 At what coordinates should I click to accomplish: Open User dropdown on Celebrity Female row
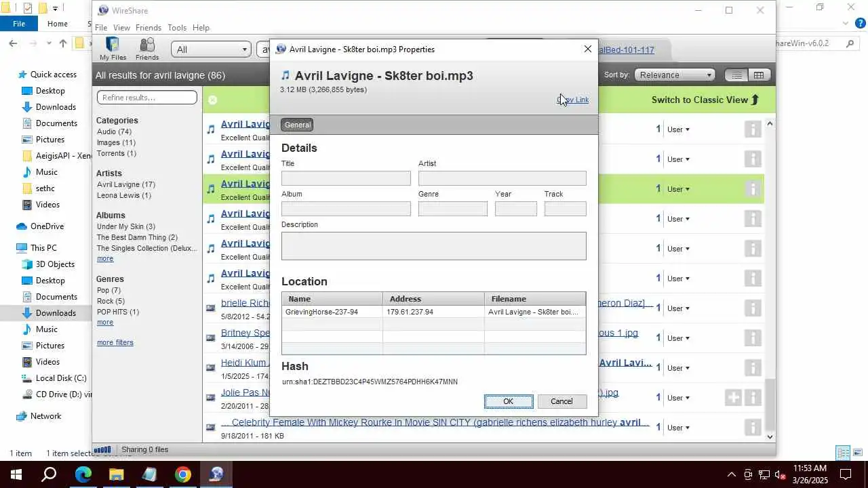point(678,428)
